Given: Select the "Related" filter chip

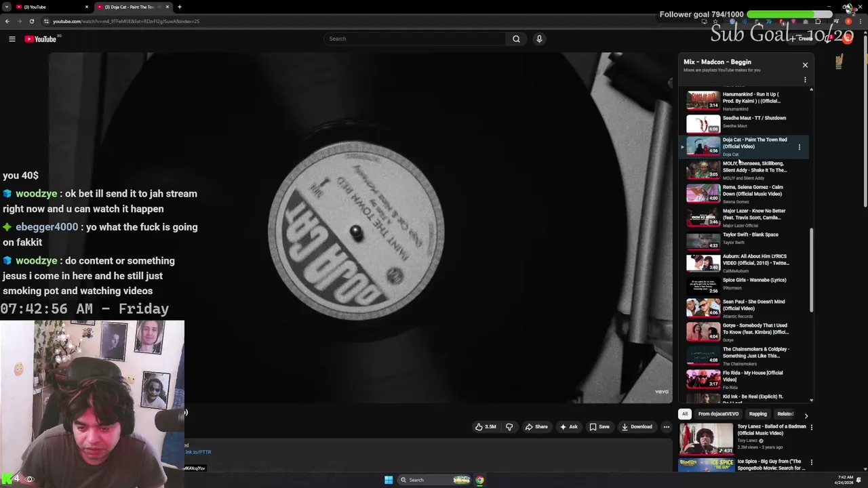Looking at the screenshot, I should (785, 414).
